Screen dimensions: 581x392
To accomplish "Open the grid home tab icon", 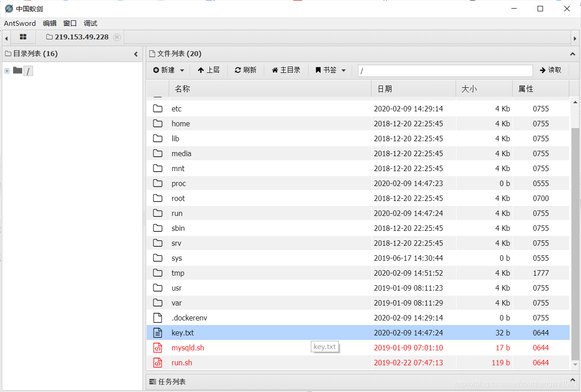I will point(23,37).
